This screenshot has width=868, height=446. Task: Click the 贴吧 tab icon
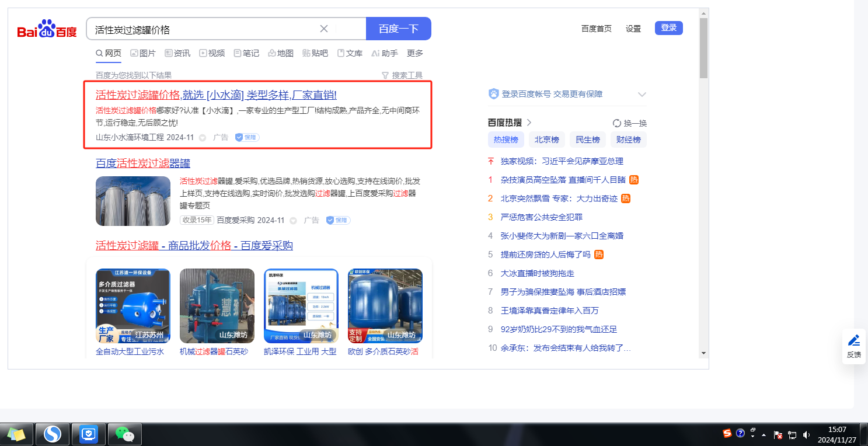306,53
